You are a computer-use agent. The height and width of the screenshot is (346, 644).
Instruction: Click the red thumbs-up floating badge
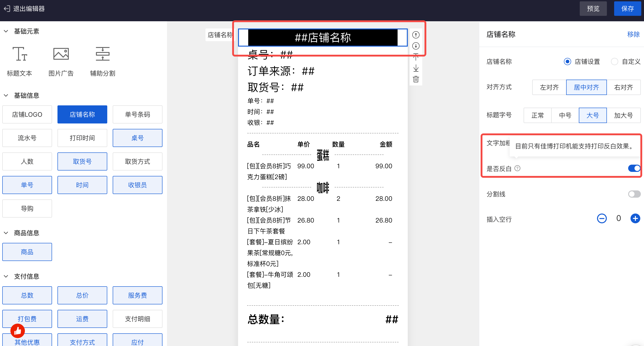point(17,331)
